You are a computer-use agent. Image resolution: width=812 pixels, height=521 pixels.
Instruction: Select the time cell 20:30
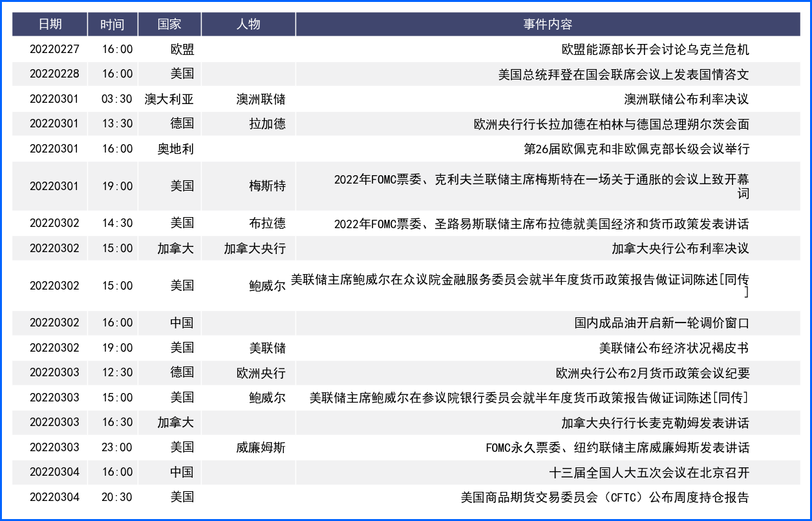tap(117, 497)
